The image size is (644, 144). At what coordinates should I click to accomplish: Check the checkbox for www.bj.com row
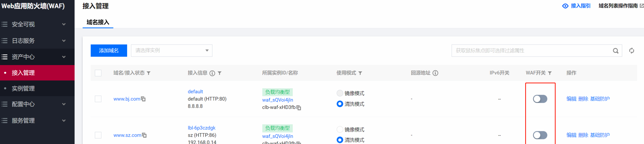click(x=98, y=99)
